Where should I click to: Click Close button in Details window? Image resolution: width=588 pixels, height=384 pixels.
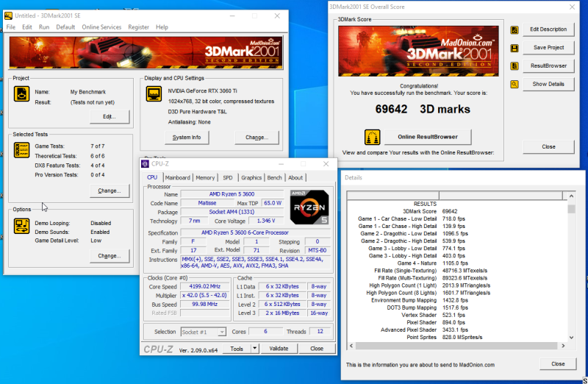558,363
